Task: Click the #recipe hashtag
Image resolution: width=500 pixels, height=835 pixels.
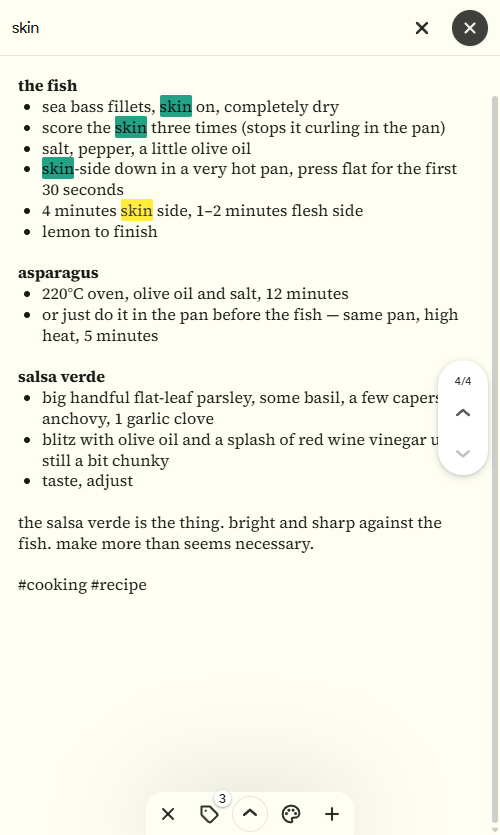Action: coord(119,585)
